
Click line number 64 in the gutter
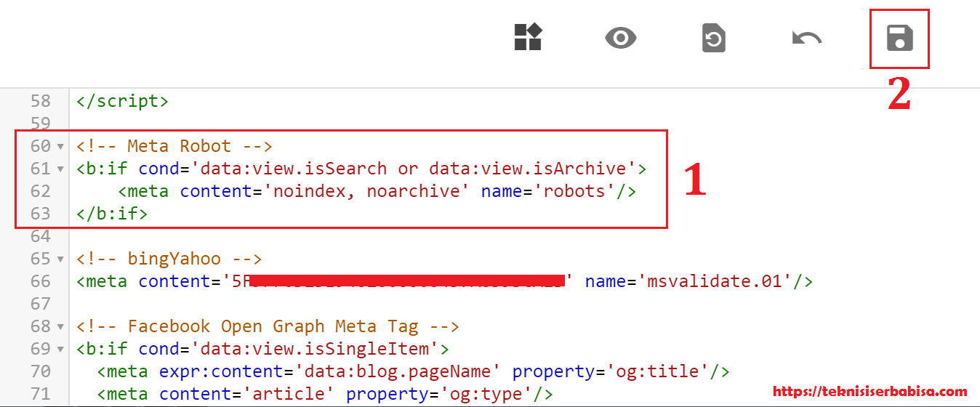tap(40, 236)
